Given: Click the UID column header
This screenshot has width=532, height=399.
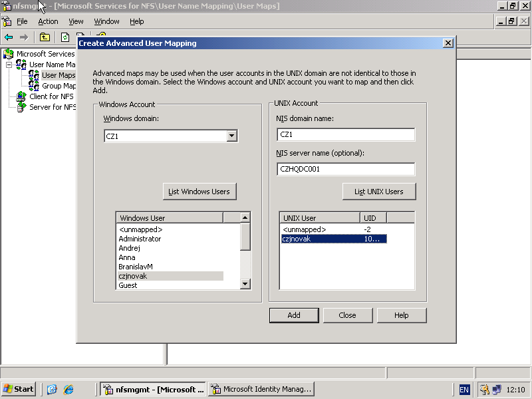Looking at the screenshot, I should coord(373,218).
